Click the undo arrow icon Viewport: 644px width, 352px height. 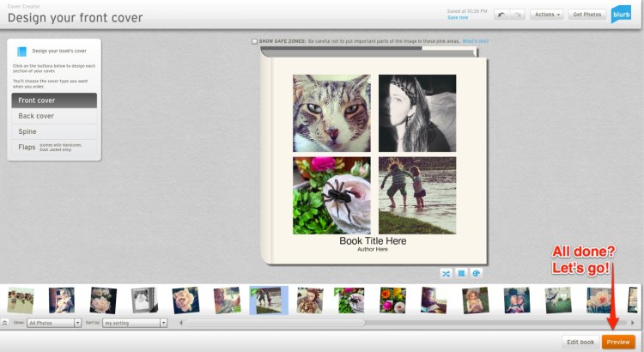(x=501, y=15)
